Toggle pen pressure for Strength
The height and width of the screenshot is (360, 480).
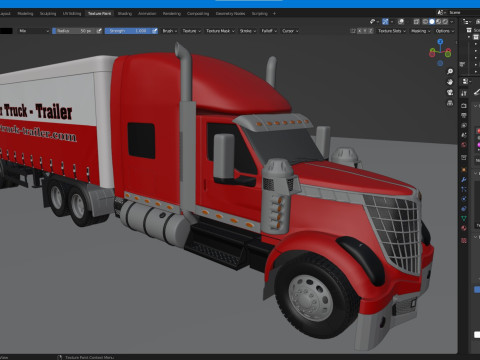tap(155, 31)
